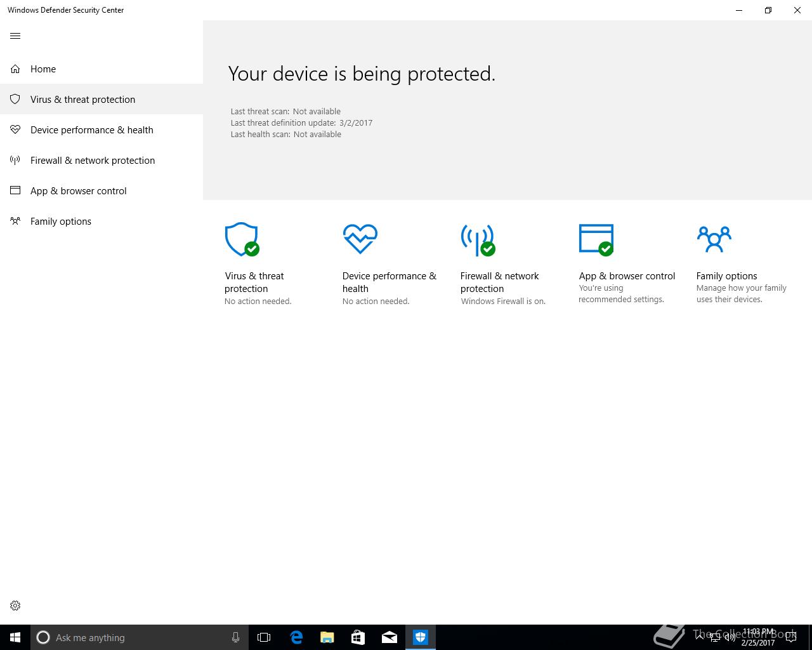Click 'Last threat scan: Not available' text
Image resolution: width=812 pixels, height=650 pixels.
[285, 112]
